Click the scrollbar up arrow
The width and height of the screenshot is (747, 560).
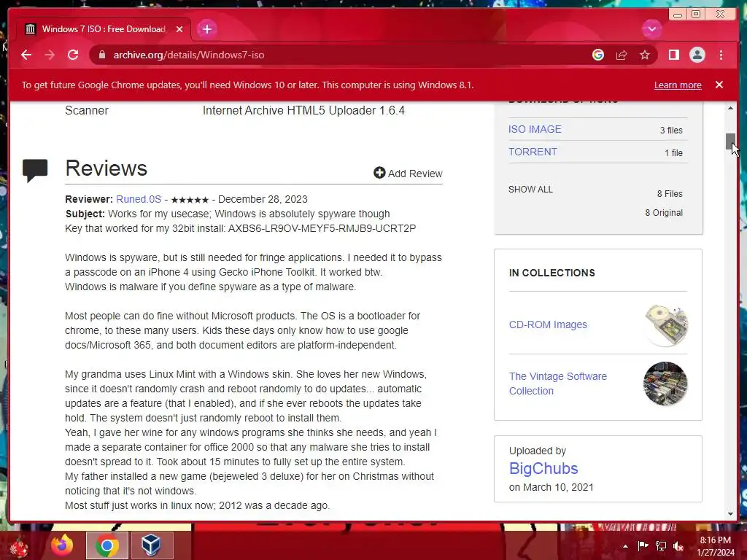(730, 109)
